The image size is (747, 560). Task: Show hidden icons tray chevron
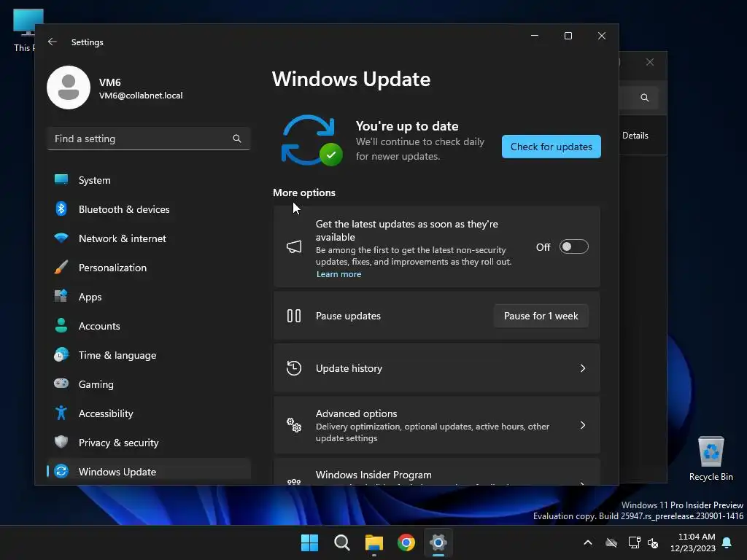pyautogui.click(x=588, y=542)
